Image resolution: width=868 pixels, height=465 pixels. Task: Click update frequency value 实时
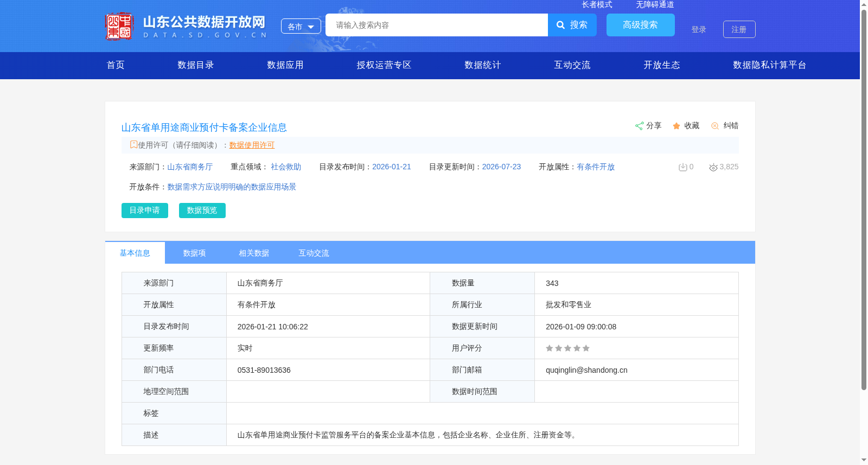point(245,348)
